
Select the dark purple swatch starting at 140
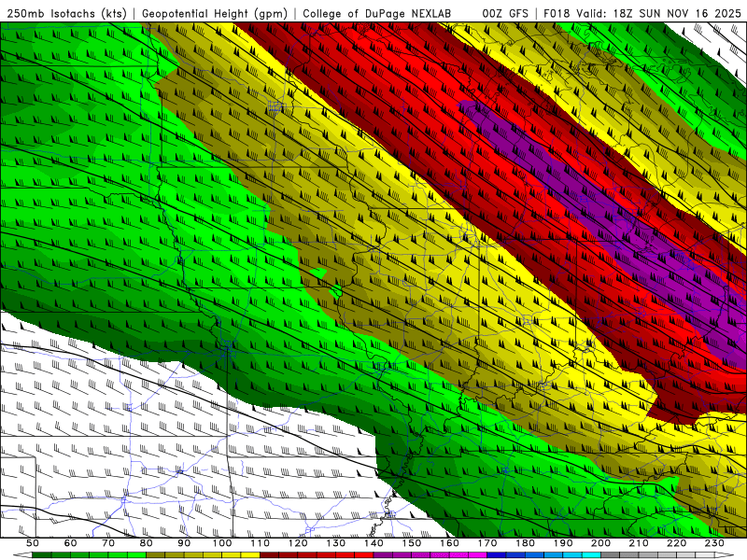[x=383, y=554]
